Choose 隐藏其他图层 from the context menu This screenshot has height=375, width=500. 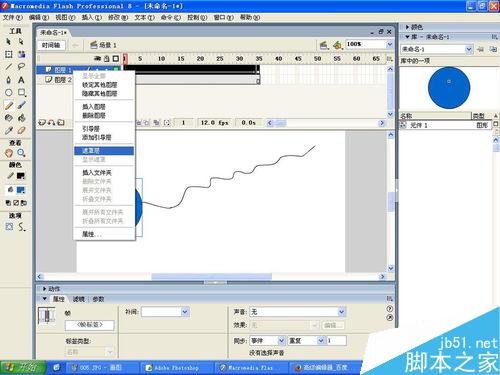104,94
